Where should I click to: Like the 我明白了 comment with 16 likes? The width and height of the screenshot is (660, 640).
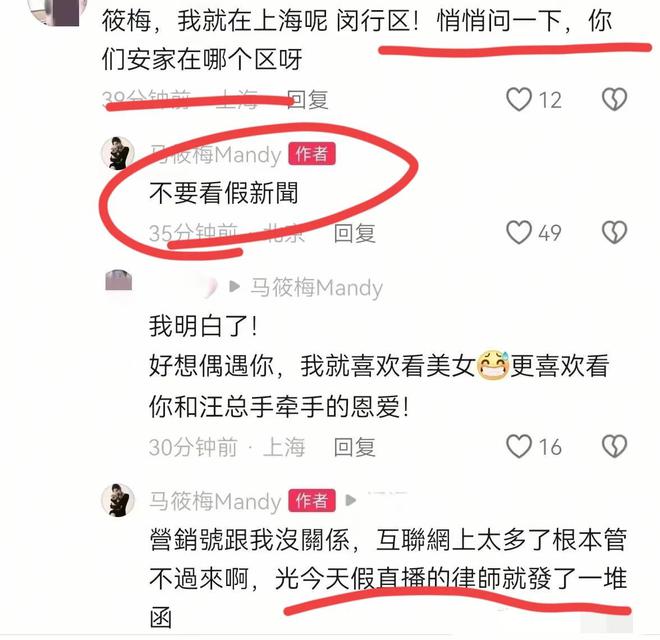[519, 446]
